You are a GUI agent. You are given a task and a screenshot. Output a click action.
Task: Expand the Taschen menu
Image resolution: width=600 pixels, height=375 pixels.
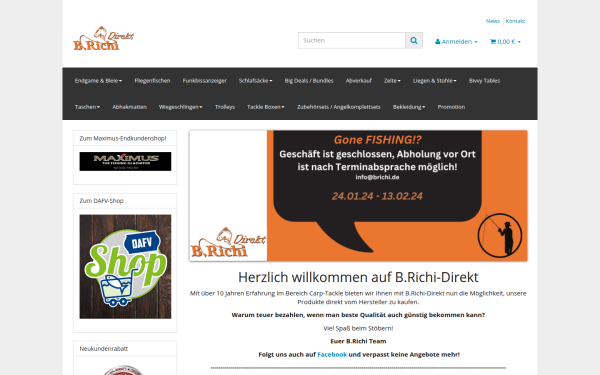click(87, 107)
